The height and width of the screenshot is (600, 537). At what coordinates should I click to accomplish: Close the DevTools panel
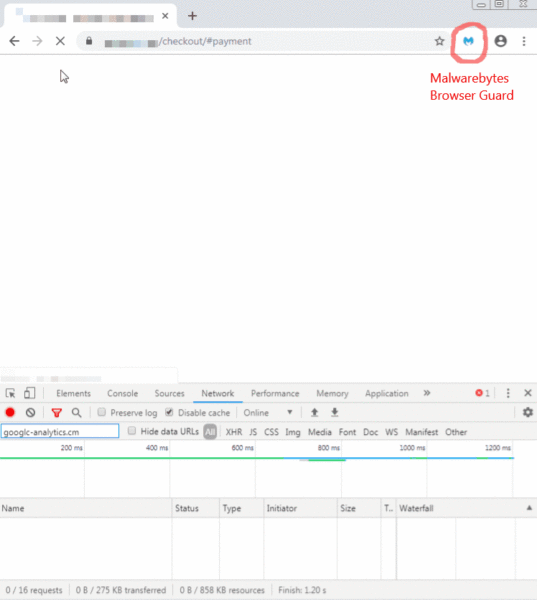[x=528, y=393]
